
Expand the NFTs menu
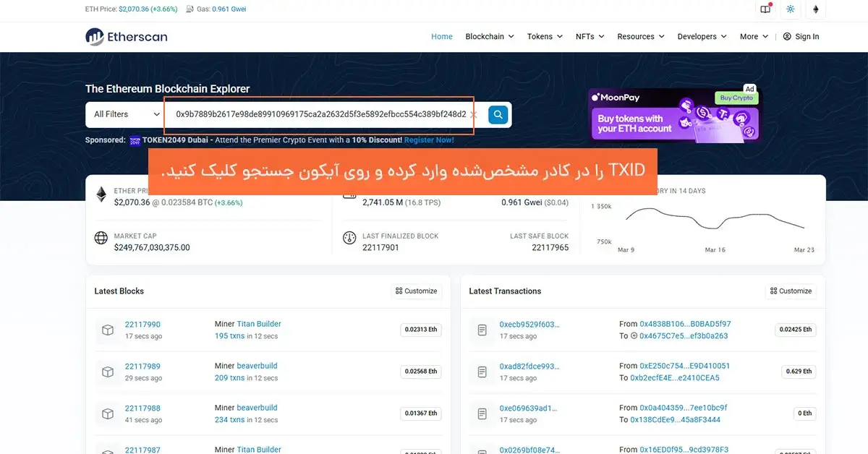[x=590, y=36]
